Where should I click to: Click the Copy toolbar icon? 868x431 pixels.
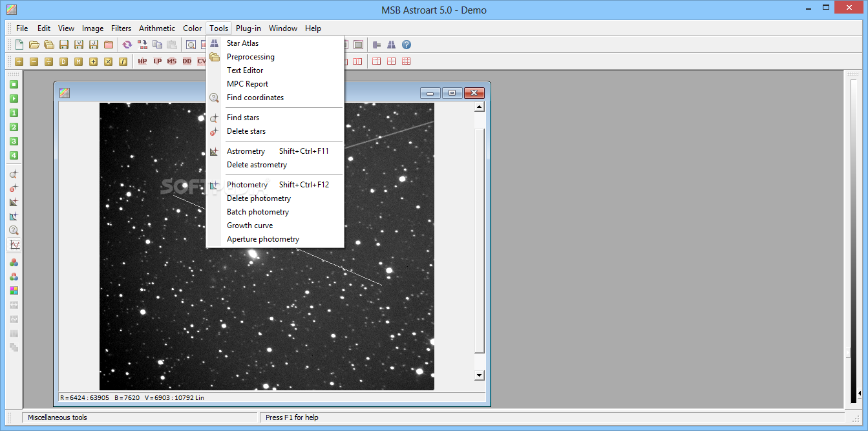(157, 45)
